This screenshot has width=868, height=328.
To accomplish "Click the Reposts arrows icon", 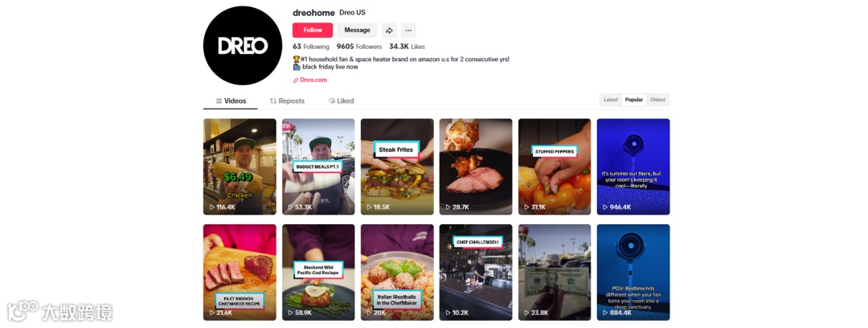I will (273, 100).
